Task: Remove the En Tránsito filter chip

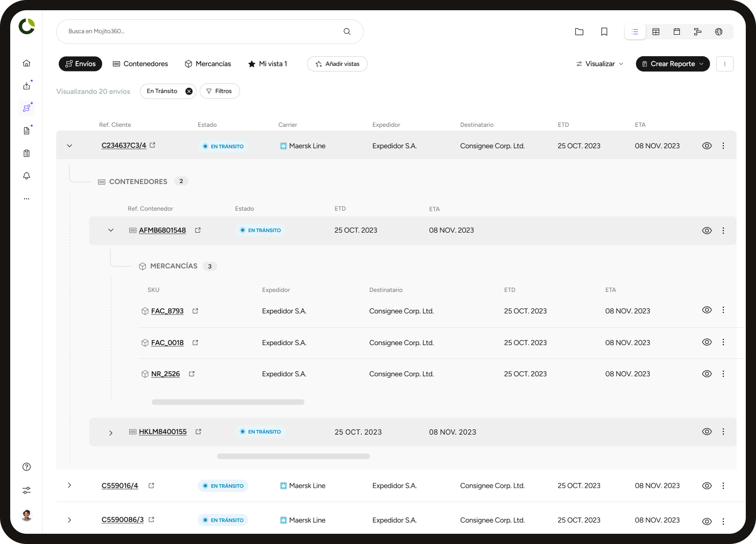Action: (188, 91)
